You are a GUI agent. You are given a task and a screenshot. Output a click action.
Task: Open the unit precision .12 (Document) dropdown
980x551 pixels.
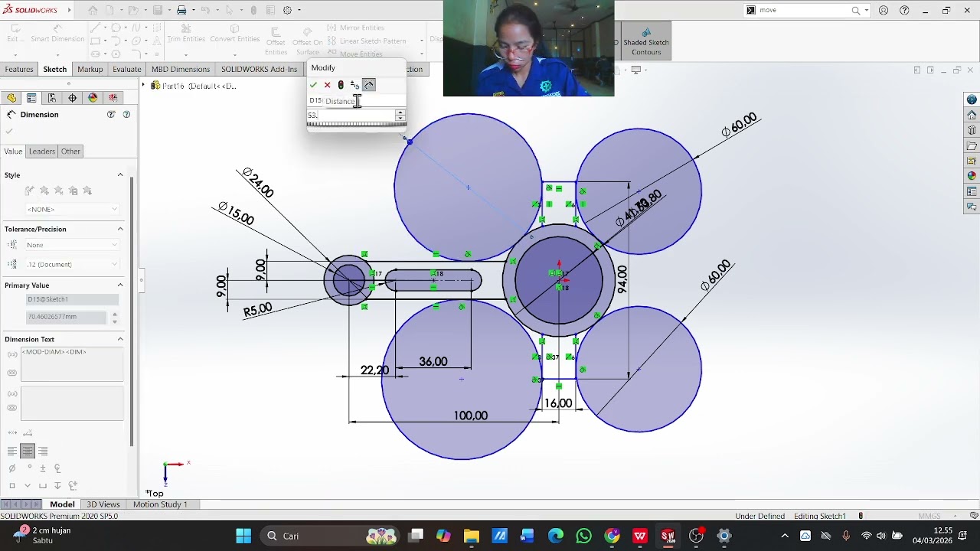72,264
